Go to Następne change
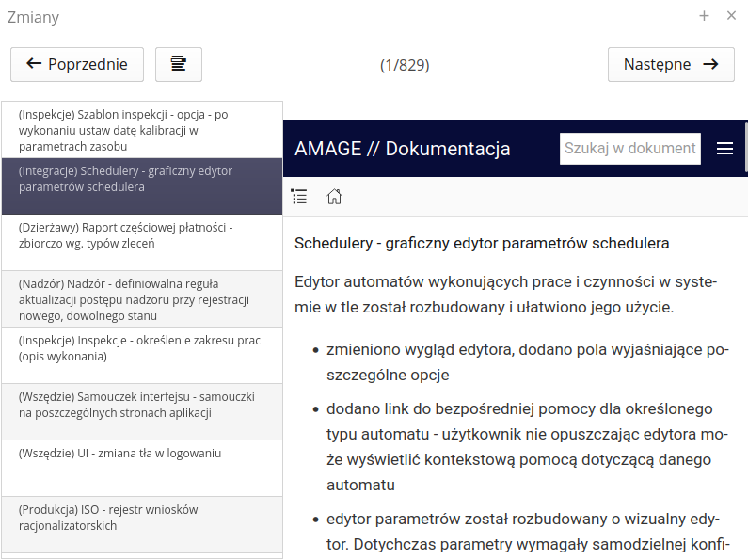Image resolution: width=748 pixels, height=560 pixels. click(671, 64)
